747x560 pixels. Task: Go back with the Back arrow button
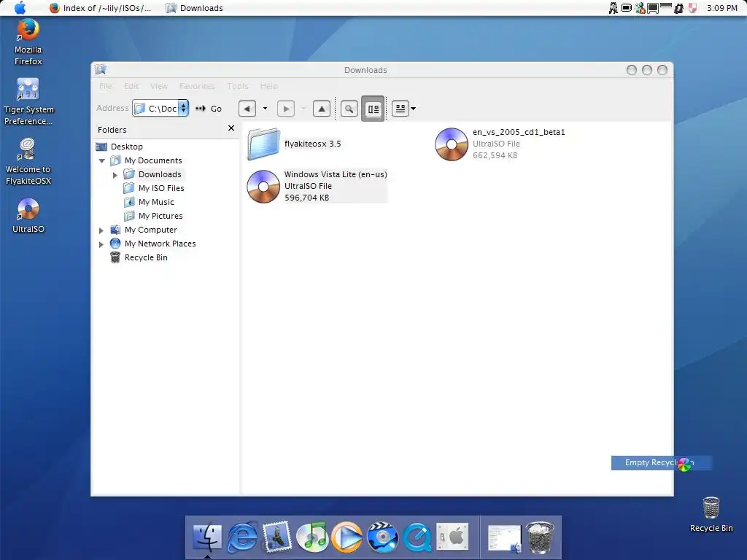click(247, 109)
